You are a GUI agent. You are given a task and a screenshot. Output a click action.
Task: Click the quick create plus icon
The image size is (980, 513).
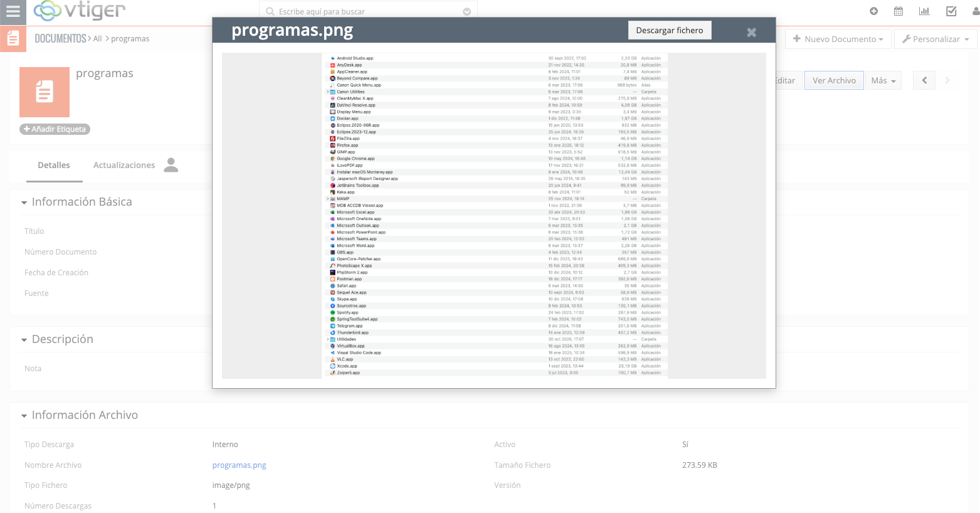873,11
